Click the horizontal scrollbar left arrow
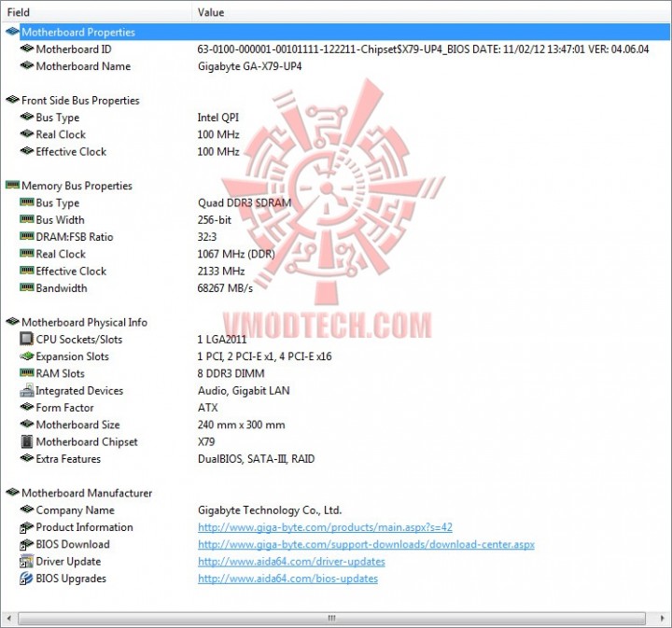 tap(8, 618)
